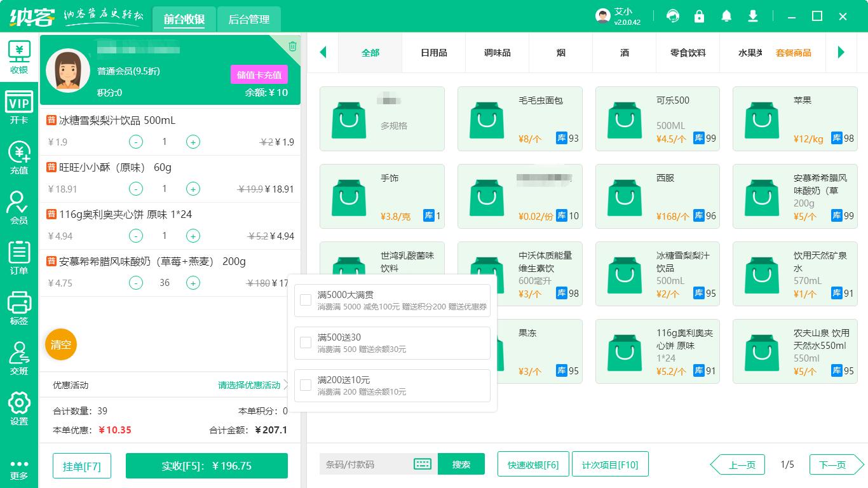Viewport: 868px width, 488px height.
Task: Enable the 满5000大满贯 promotion checkbox
Action: [x=305, y=299]
